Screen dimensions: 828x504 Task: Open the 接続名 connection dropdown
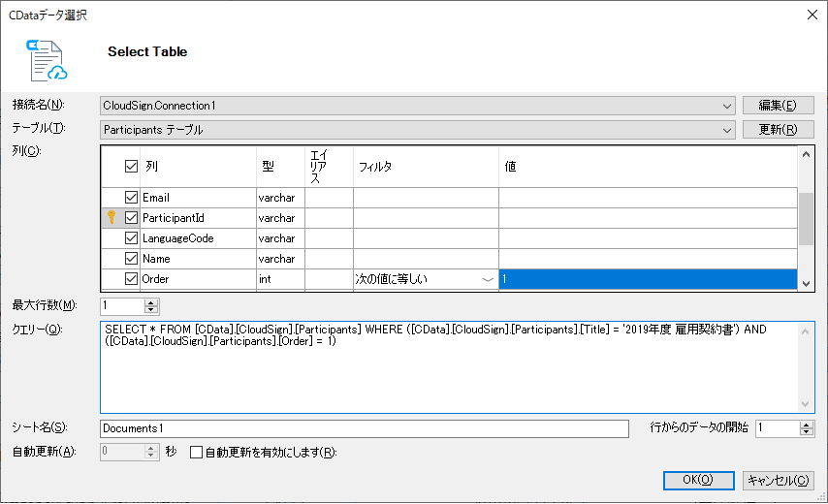(727, 106)
